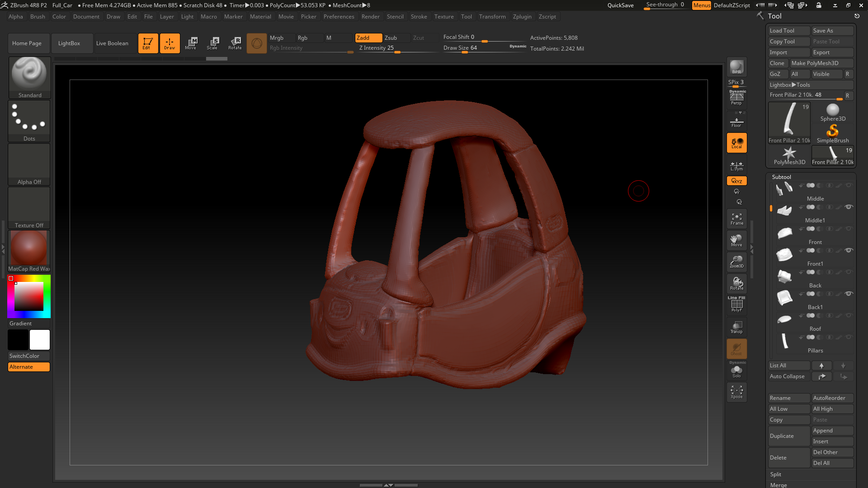
Task: Toggle PolyF line fill icon
Action: click(736, 305)
